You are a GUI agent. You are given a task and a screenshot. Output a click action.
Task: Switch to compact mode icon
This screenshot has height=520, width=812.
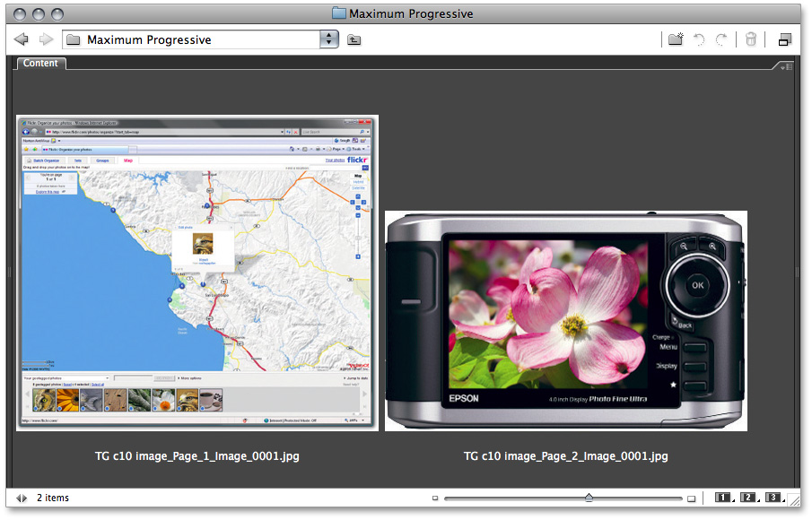click(785, 39)
